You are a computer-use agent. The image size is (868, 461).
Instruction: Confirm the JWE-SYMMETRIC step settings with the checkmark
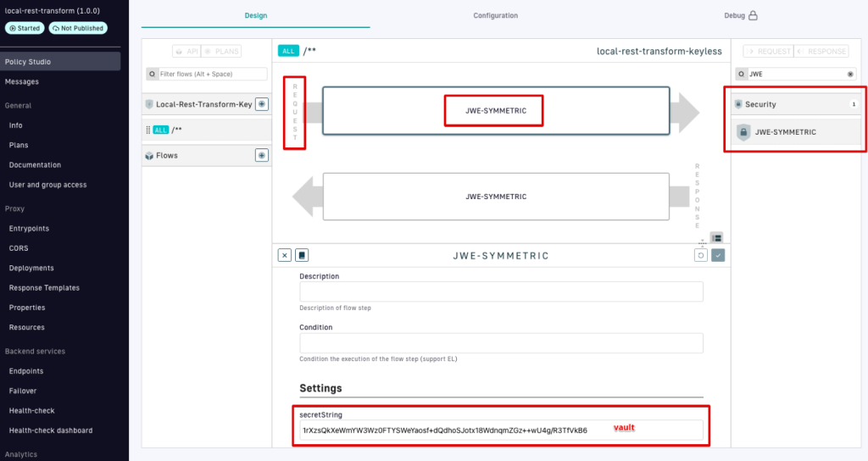[x=718, y=255]
